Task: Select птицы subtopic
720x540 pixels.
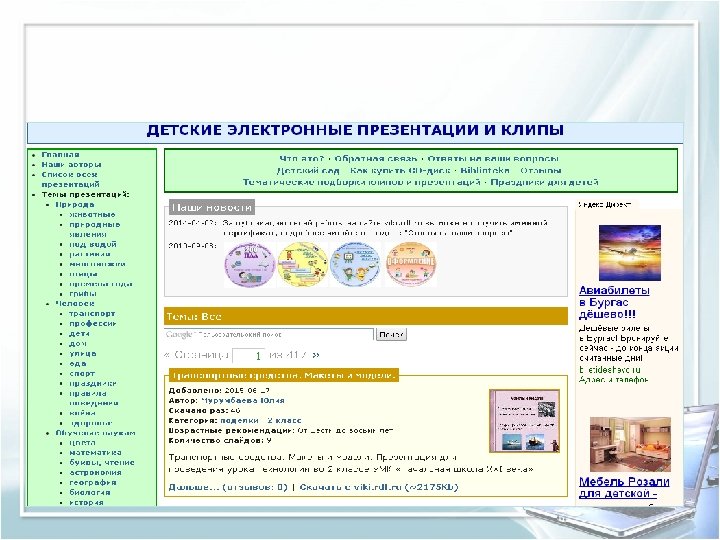Action: point(83,274)
